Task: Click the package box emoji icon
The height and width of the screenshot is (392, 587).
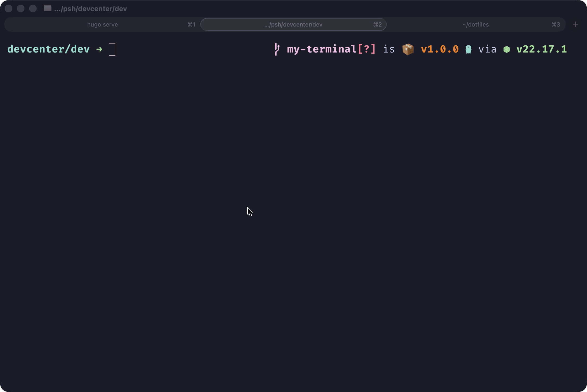Action: (408, 49)
